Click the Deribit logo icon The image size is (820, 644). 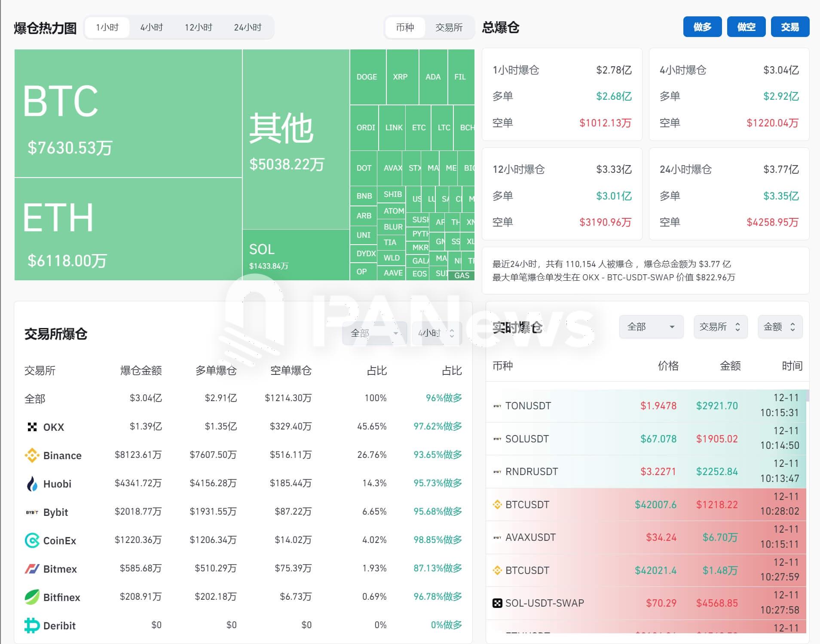click(x=32, y=626)
